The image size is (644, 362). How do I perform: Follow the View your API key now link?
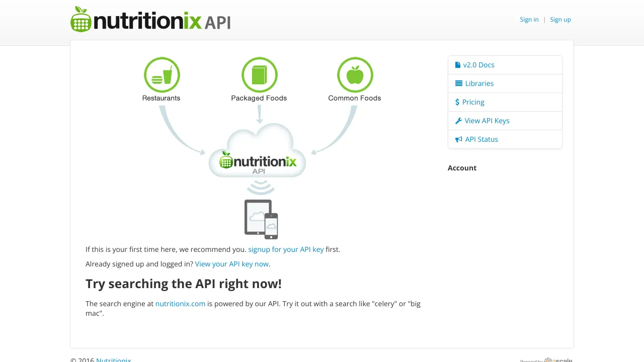pyautogui.click(x=232, y=264)
